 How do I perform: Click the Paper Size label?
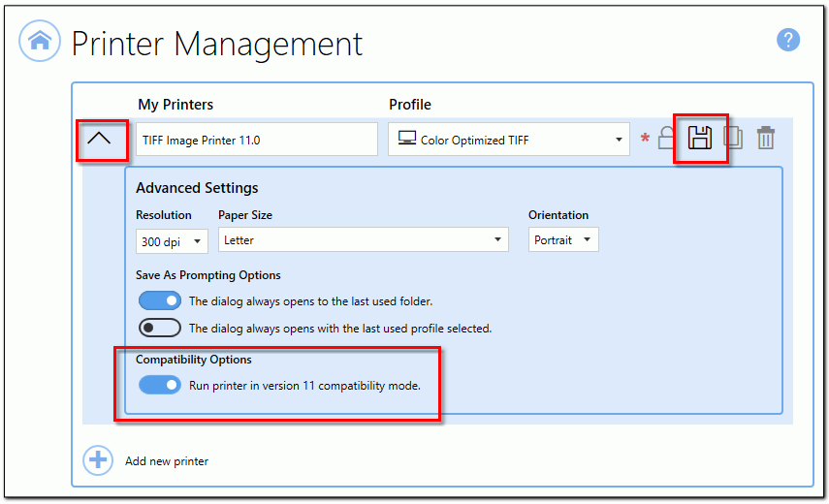(x=244, y=215)
